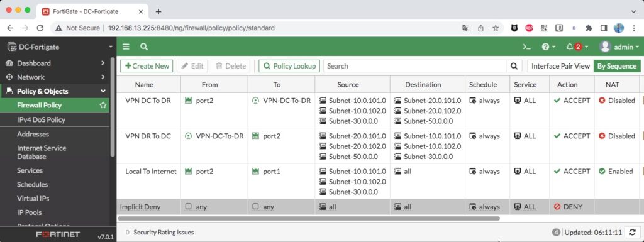Screen dimensions: 644x242
Task: Click the admin avatar icon
Action: (605, 47)
